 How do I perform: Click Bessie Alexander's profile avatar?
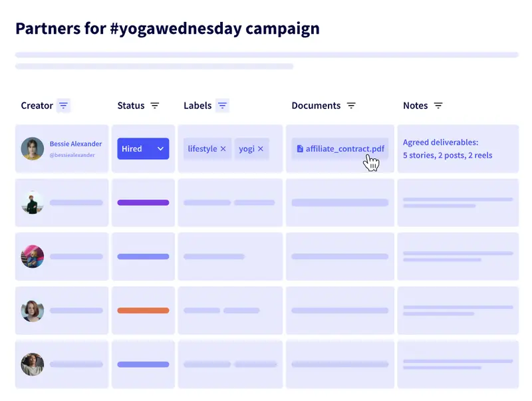(x=33, y=149)
